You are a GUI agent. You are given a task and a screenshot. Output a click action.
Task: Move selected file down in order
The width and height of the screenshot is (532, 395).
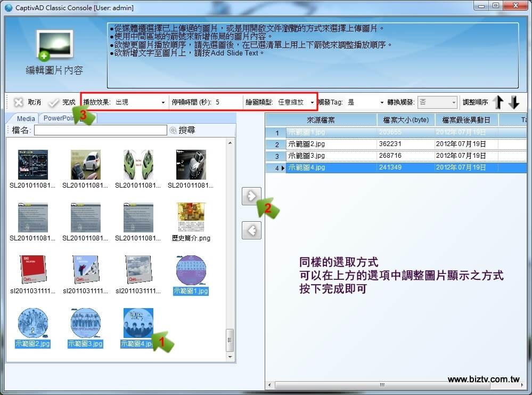(x=514, y=102)
